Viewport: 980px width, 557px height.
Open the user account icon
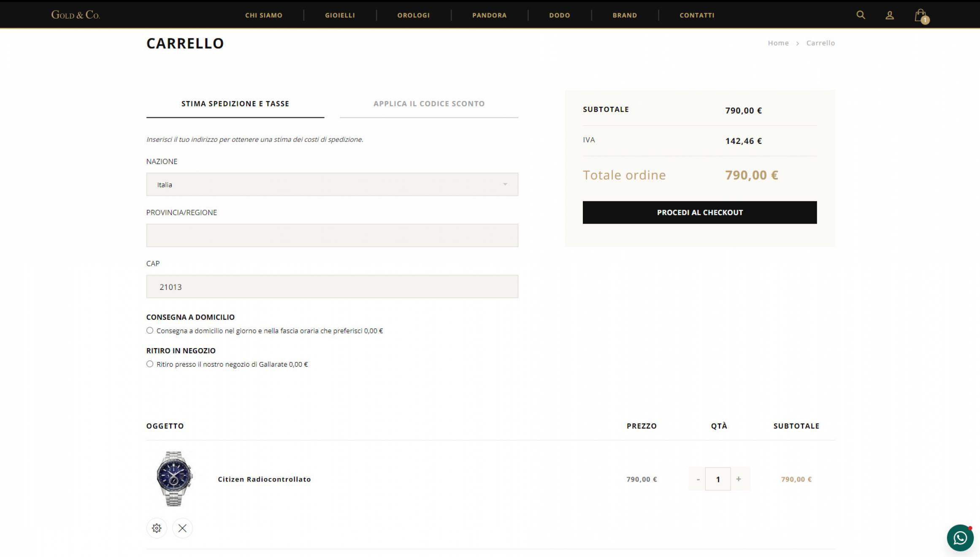(890, 15)
